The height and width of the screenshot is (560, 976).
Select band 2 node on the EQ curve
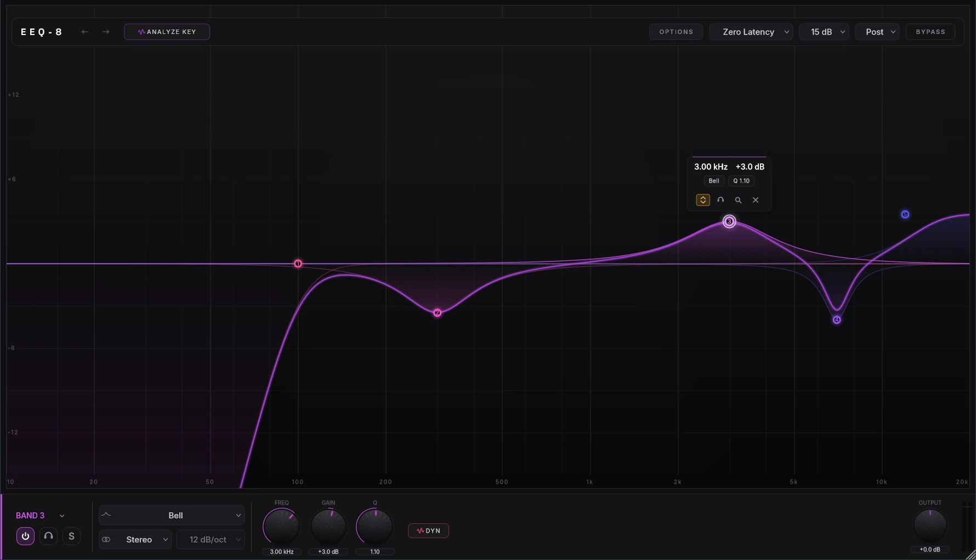437,313
